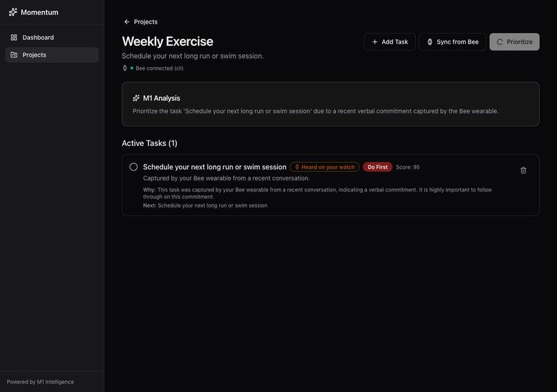This screenshot has height=392, width=557.
Task: Click the 'Why: This task was captured' explanation
Action: pos(318,193)
